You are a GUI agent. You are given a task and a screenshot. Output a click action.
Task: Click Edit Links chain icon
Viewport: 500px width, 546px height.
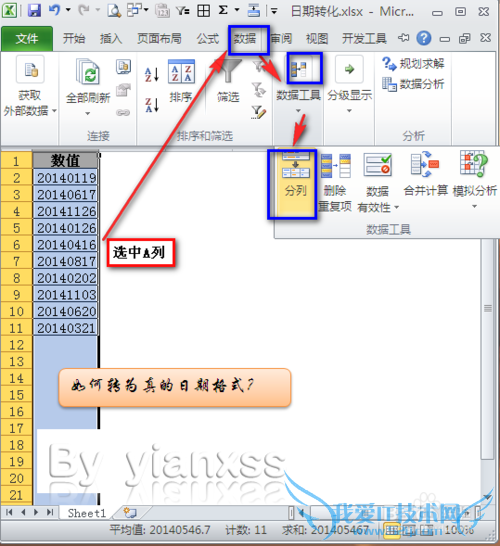[123, 112]
